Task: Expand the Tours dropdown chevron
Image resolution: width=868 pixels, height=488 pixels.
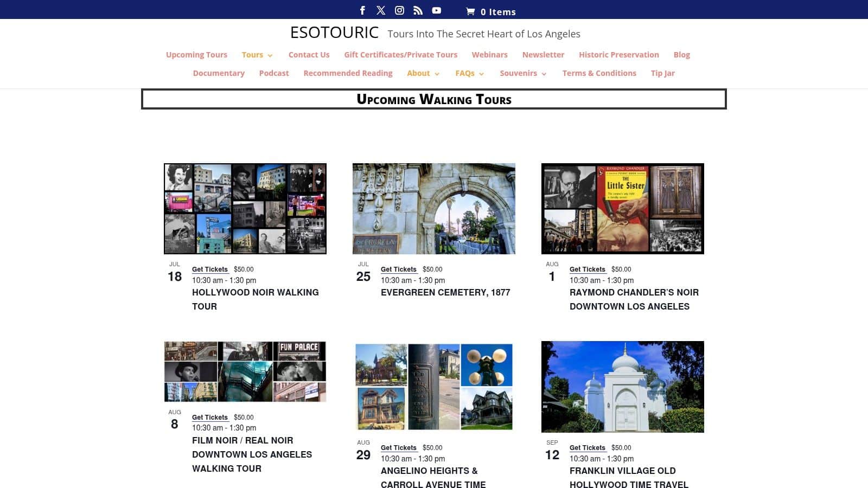Action: point(270,55)
